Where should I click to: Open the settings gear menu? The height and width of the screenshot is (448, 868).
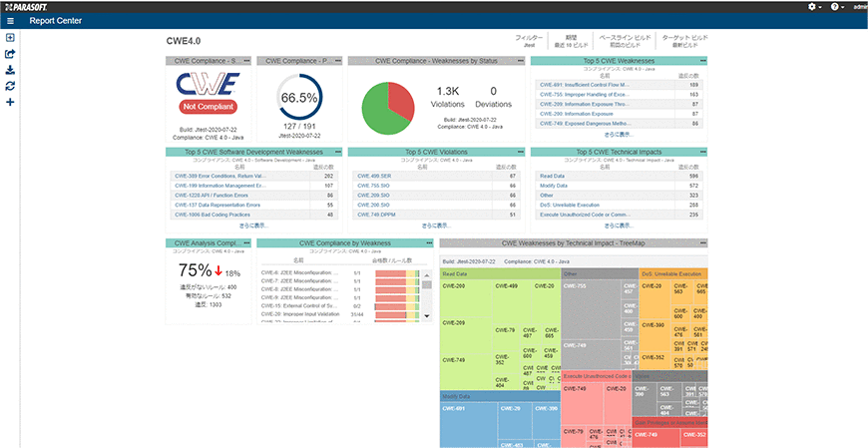pyautogui.click(x=815, y=7)
